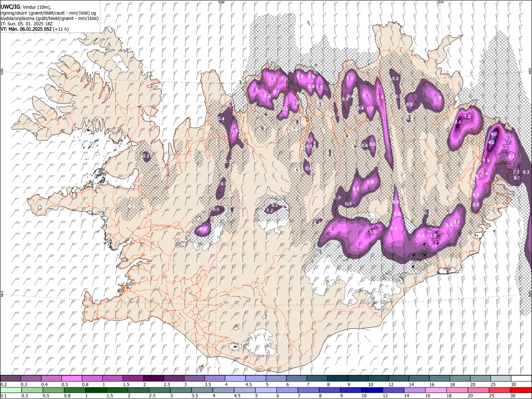Click the 8–9 royal blue rain swatch
Viewport: 532px width, 399px height.
coord(330,390)
